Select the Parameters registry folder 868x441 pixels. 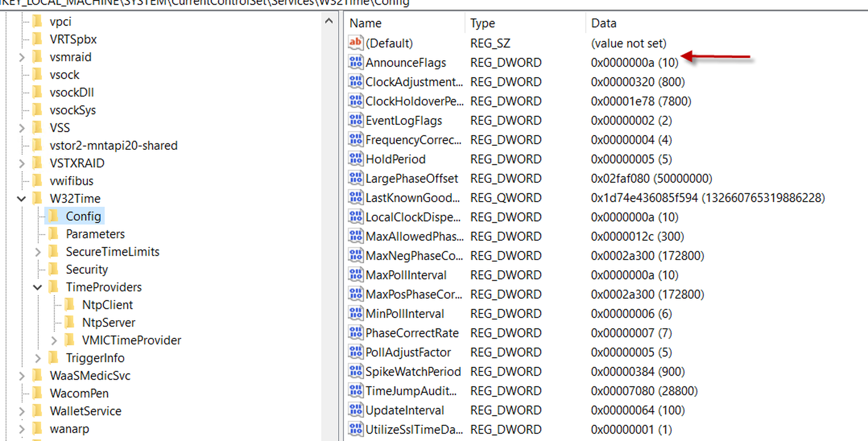tap(96, 234)
